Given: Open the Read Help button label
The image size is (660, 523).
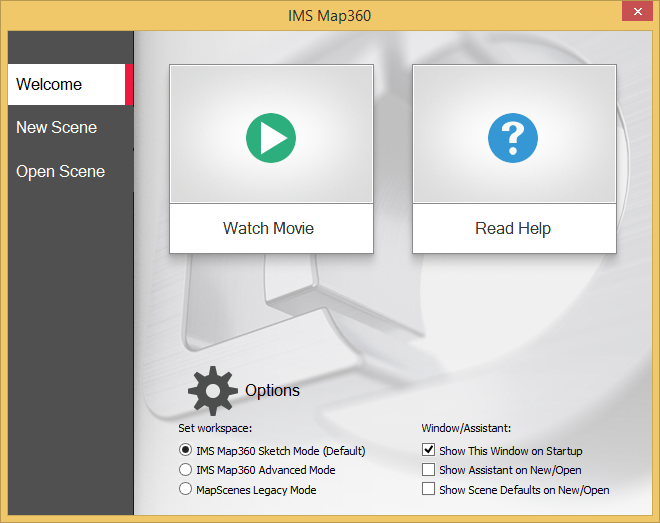Looking at the screenshot, I should [x=513, y=228].
